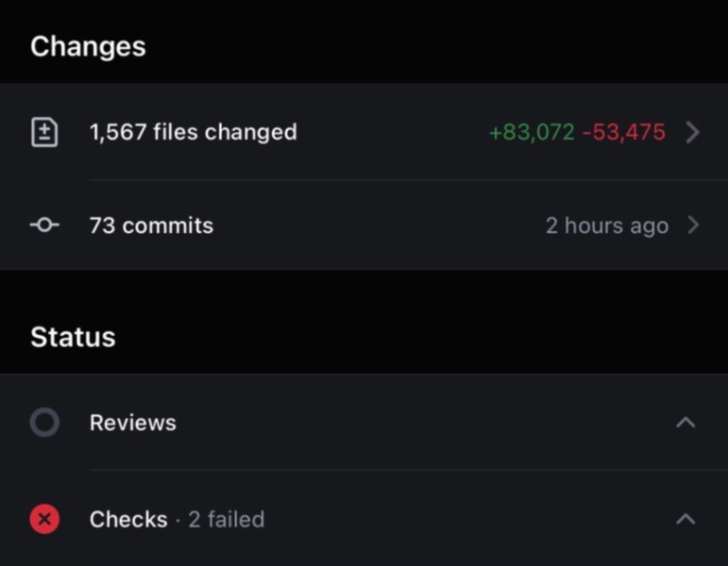The width and height of the screenshot is (728, 566).
Task: Tap the red failed checks icon
Action: [x=44, y=519]
